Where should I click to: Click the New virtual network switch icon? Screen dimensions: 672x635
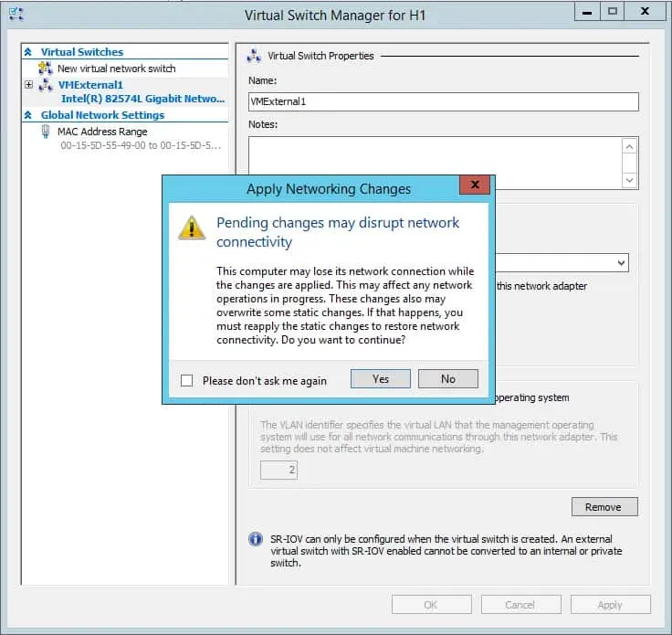[x=46, y=69]
